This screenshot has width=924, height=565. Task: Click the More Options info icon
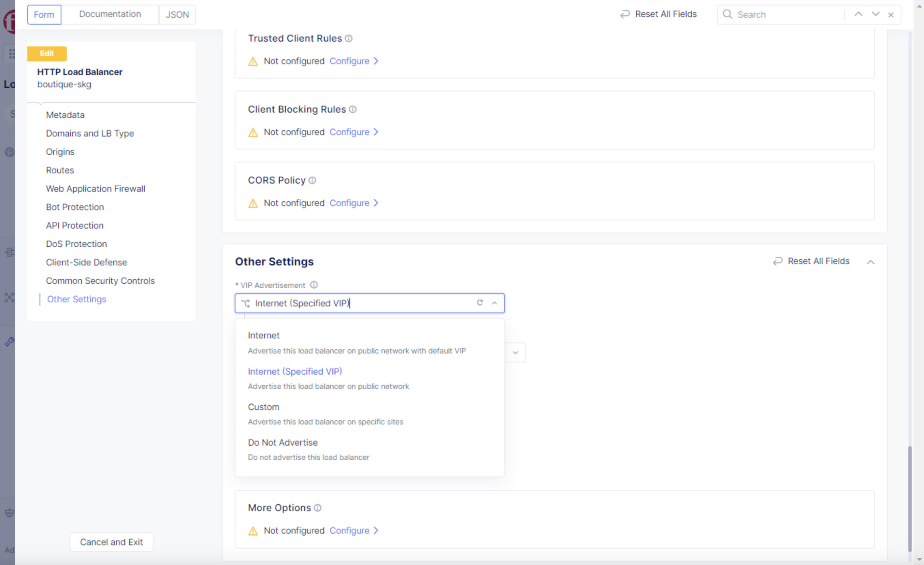[317, 508]
